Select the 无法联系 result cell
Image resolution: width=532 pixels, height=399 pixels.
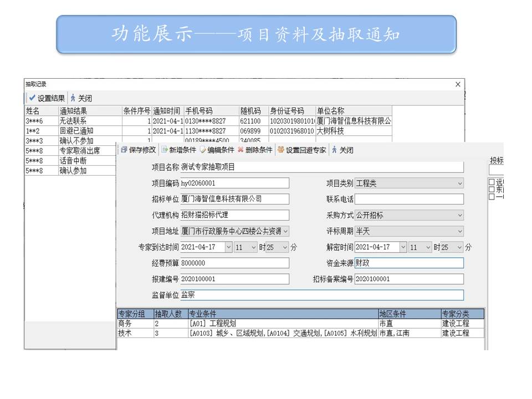90,121
